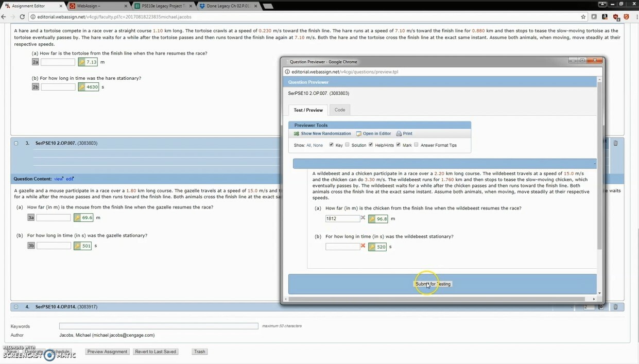
Task: Click the edit link in Question Content
Action: [70, 179]
